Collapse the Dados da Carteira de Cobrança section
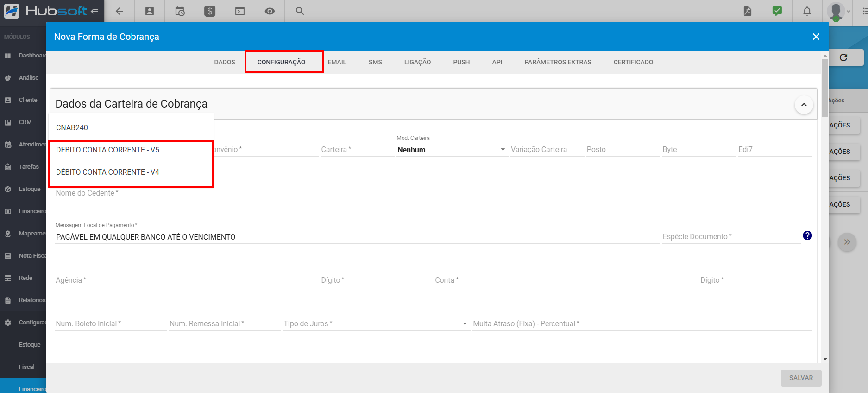 [804, 105]
